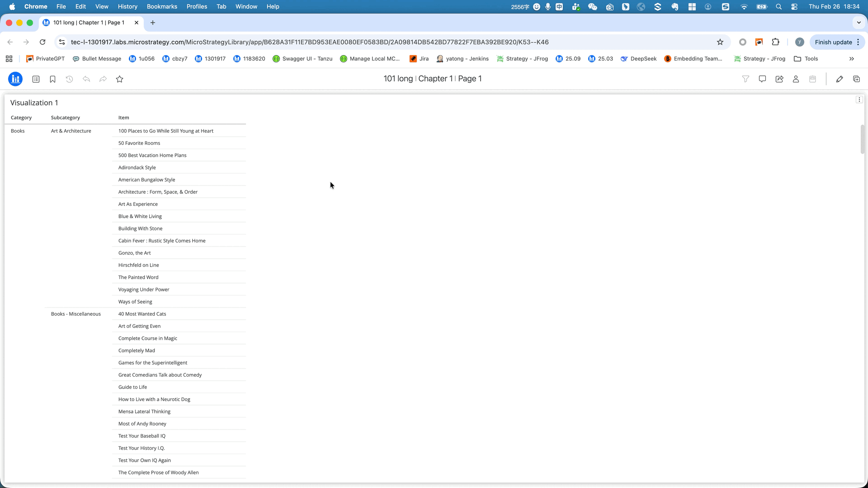
Task: Open the table of contents icon
Action: [x=36, y=79]
